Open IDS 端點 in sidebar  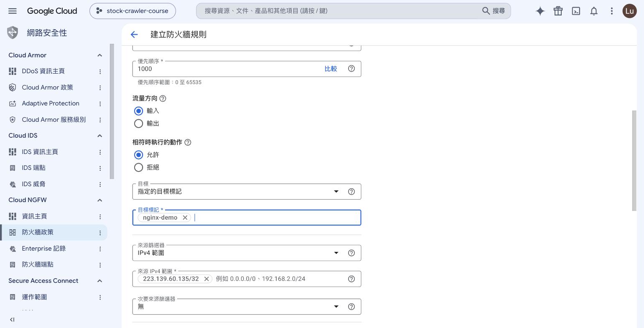coord(33,168)
